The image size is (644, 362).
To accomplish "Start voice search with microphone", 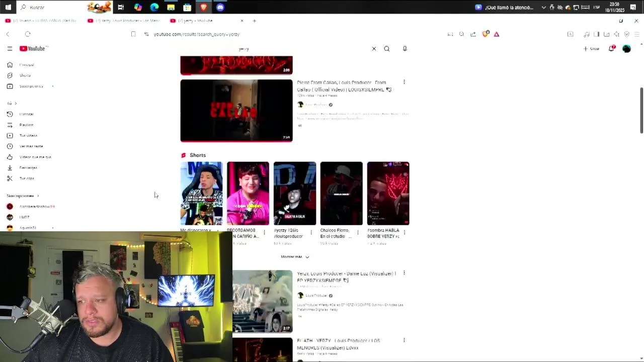I will click(x=405, y=49).
